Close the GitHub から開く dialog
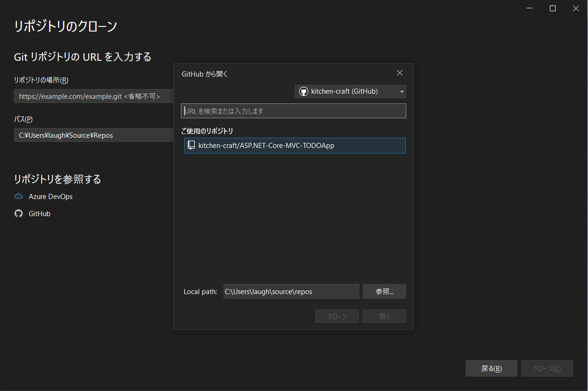Screen dimensions: 588x391 pos(400,73)
